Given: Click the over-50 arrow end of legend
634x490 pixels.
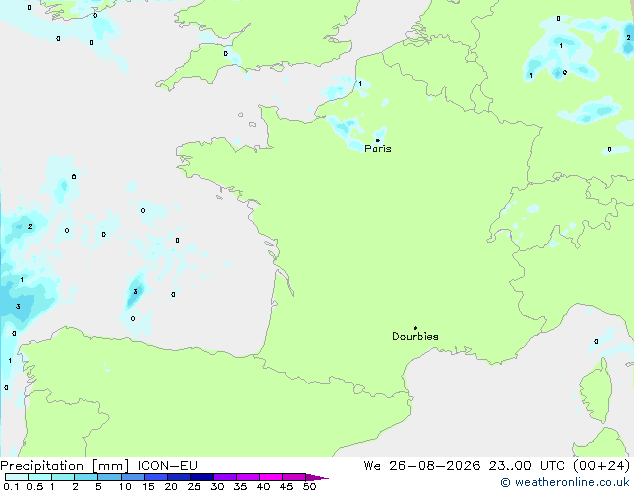Looking at the screenshot, I should click(317, 478).
